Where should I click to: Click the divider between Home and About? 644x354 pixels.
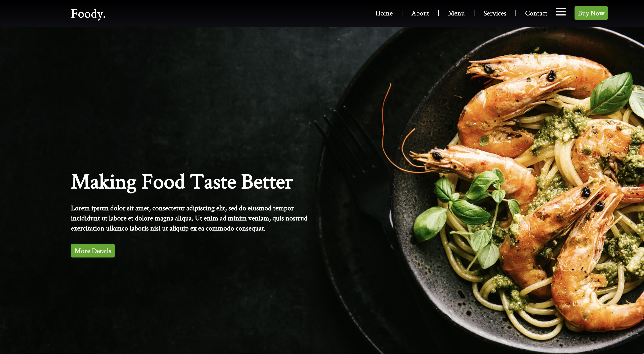pos(402,13)
